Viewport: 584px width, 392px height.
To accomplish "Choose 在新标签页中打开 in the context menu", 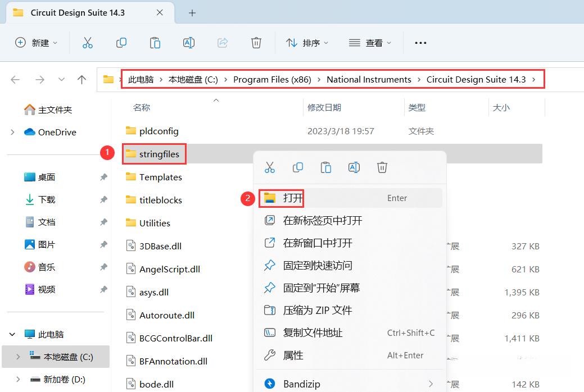I will tap(350, 220).
